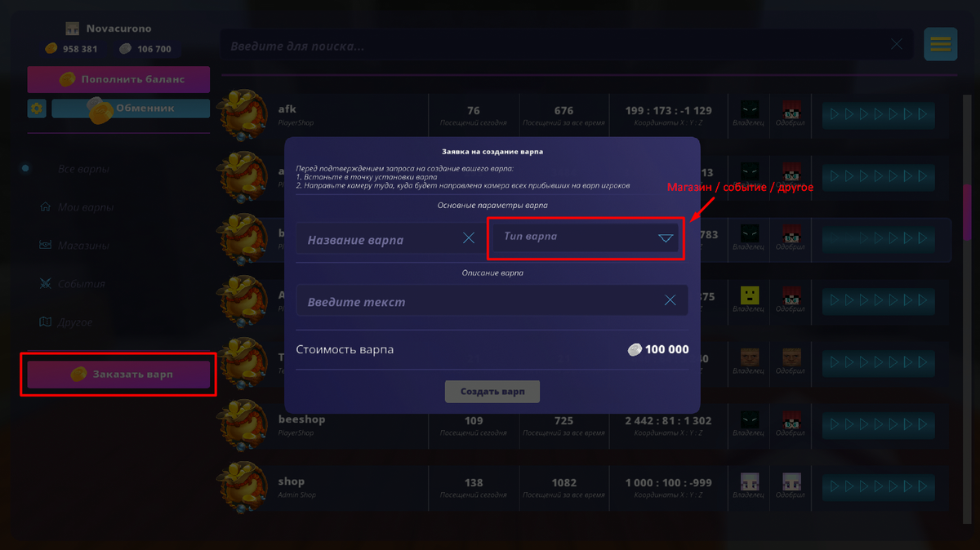The width and height of the screenshot is (980, 550).
Task: Click the shop warp's treasure icon
Action: coord(243,487)
